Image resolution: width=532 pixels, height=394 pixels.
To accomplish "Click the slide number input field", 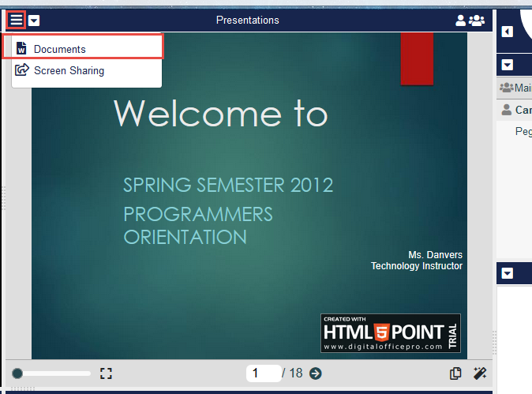I will pos(264,373).
